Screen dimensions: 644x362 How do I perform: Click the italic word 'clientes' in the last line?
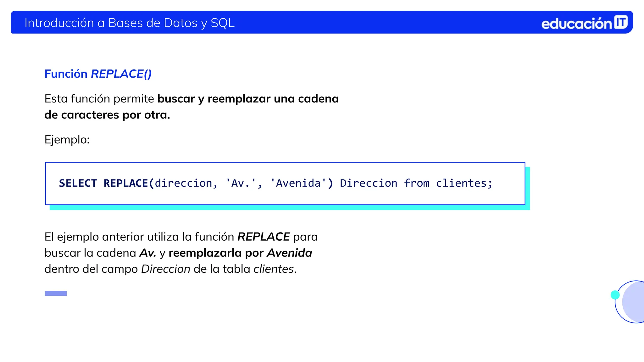tap(274, 269)
